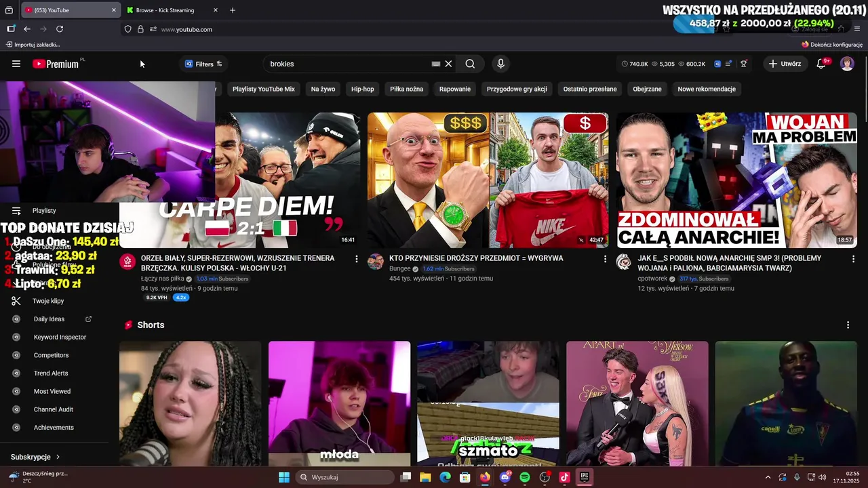The width and height of the screenshot is (868, 488).
Task: Expand the Subskrypcje section chevron
Action: click(x=58, y=457)
